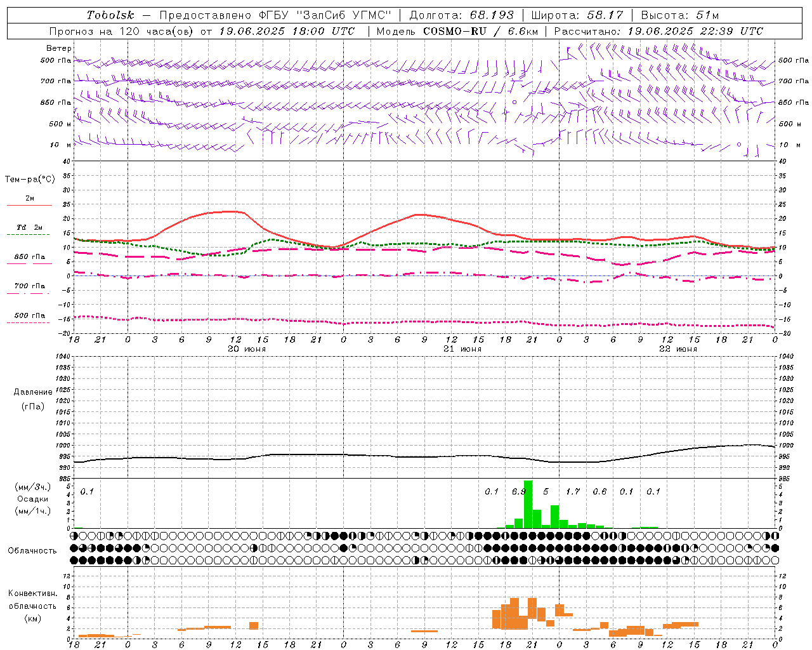This screenshot has width=812, height=650.
Task: Click the 'Облачность' cloudiness label
Action: point(32,551)
